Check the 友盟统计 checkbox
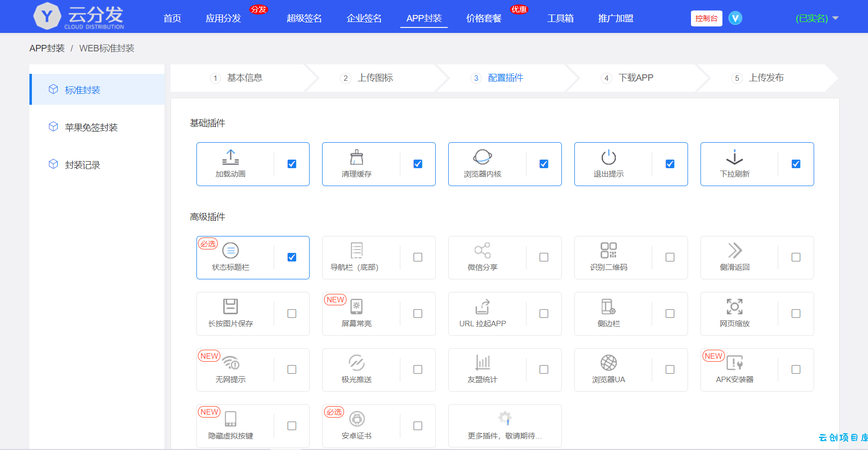This screenshot has height=450, width=868. pos(544,369)
